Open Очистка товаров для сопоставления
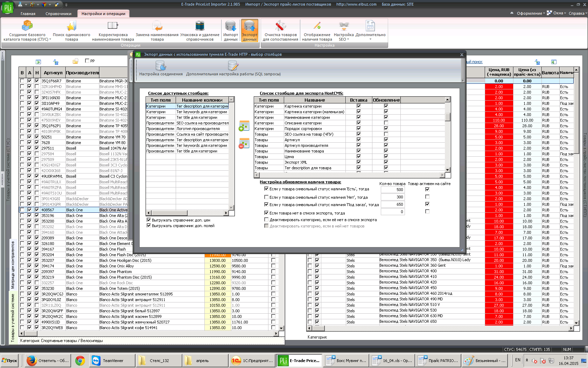Screen dimensions: 588x368 (280, 31)
